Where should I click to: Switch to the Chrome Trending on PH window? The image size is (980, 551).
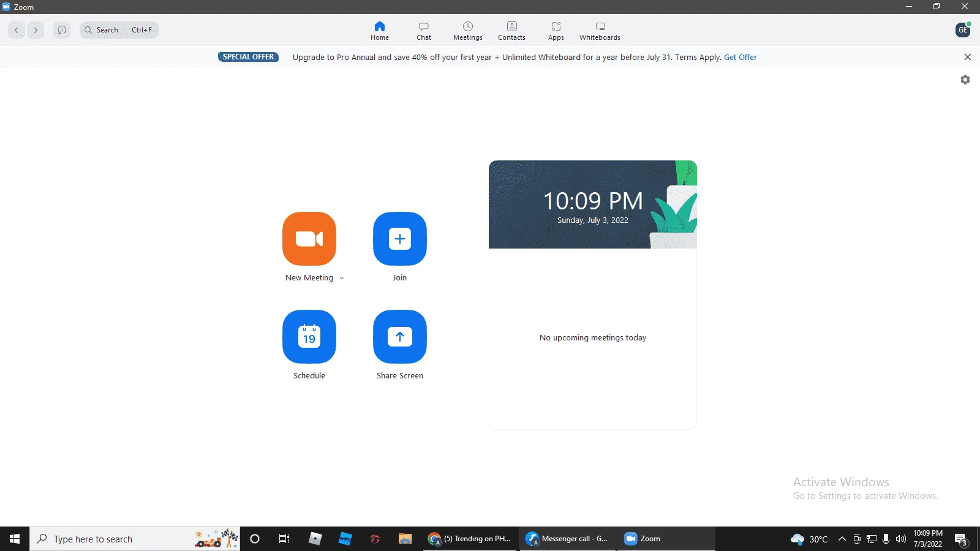470,539
